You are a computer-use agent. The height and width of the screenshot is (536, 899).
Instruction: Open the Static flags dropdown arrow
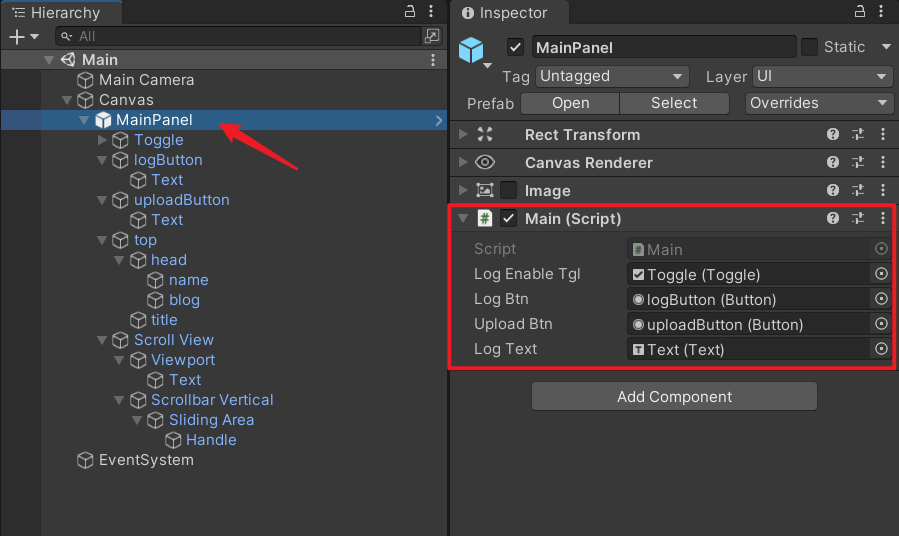tap(886, 47)
